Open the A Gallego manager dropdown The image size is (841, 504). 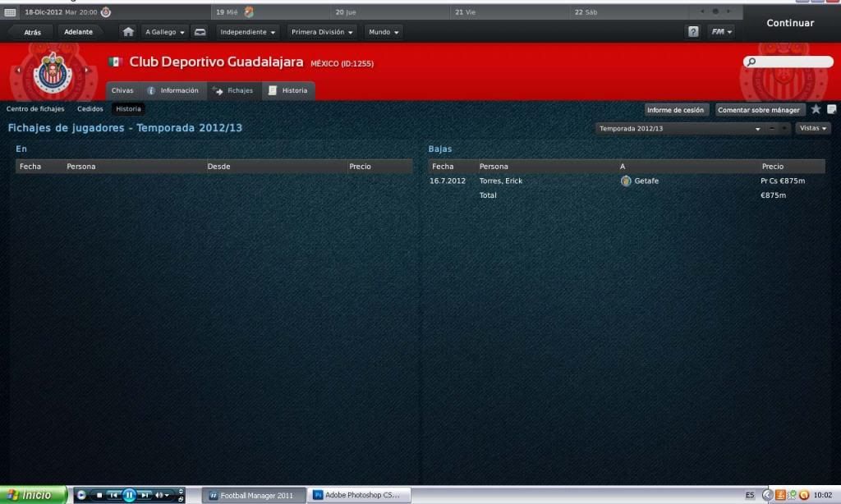click(x=164, y=32)
